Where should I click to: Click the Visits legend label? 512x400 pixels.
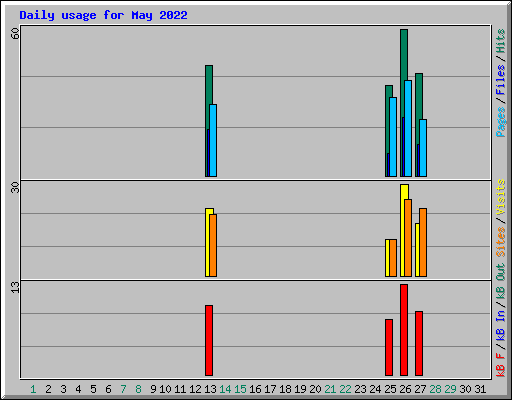pos(500,198)
